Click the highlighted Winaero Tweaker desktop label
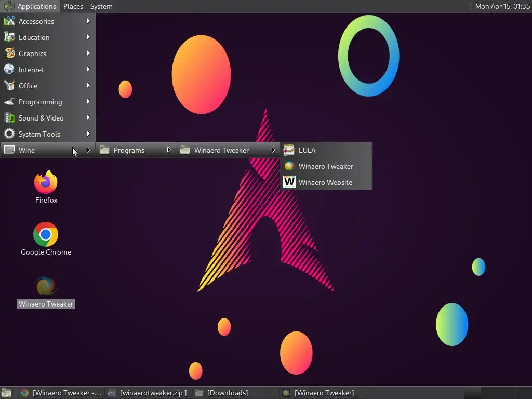 tap(46, 304)
